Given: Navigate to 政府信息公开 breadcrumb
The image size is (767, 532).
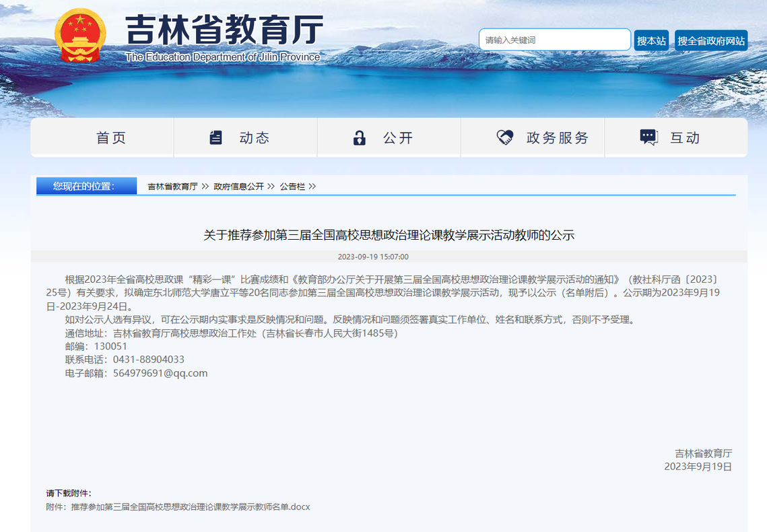Looking at the screenshot, I should click(x=238, y=187).
